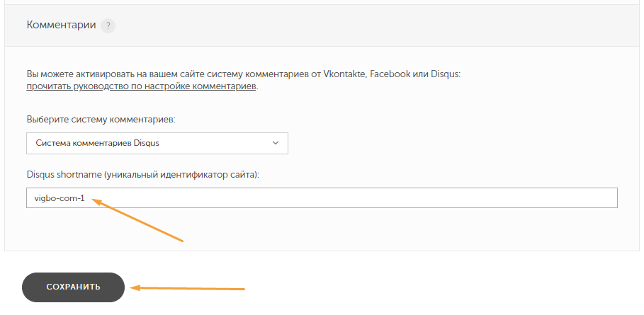This screenshot has height=315, width=644.
Task: Click the gray Комментарии header bar
Action: 322,25
